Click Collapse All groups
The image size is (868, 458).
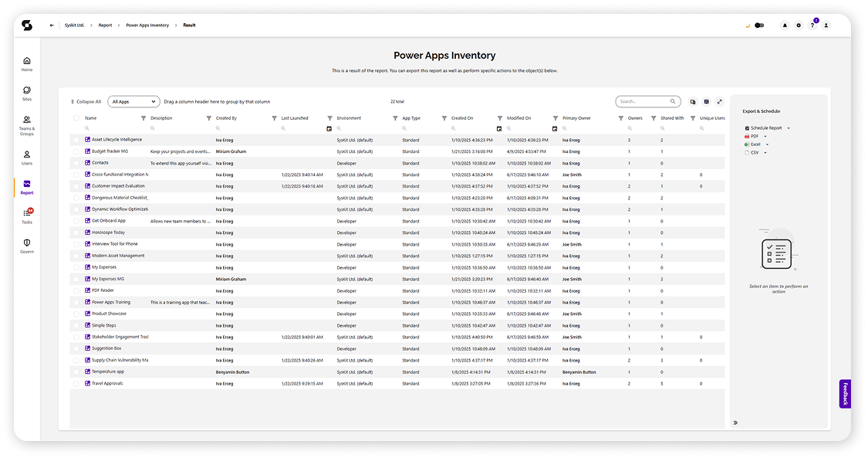(86, 102)
